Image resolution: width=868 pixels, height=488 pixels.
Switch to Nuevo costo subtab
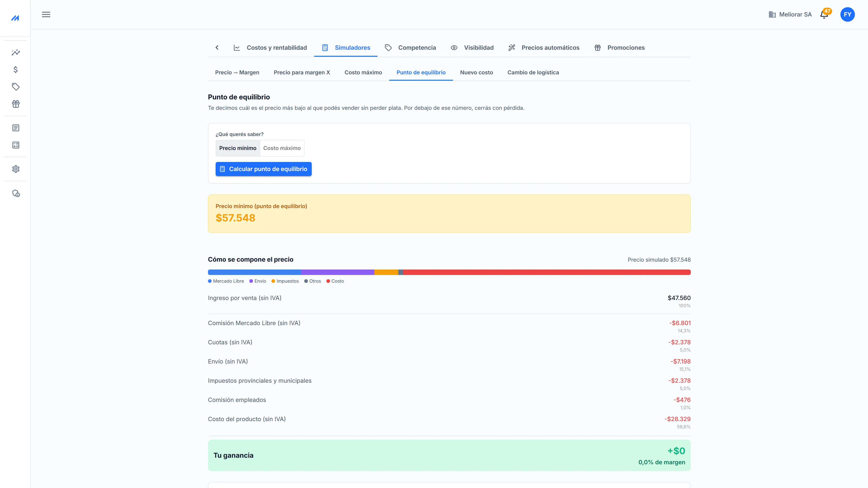(x=476, y=72)
